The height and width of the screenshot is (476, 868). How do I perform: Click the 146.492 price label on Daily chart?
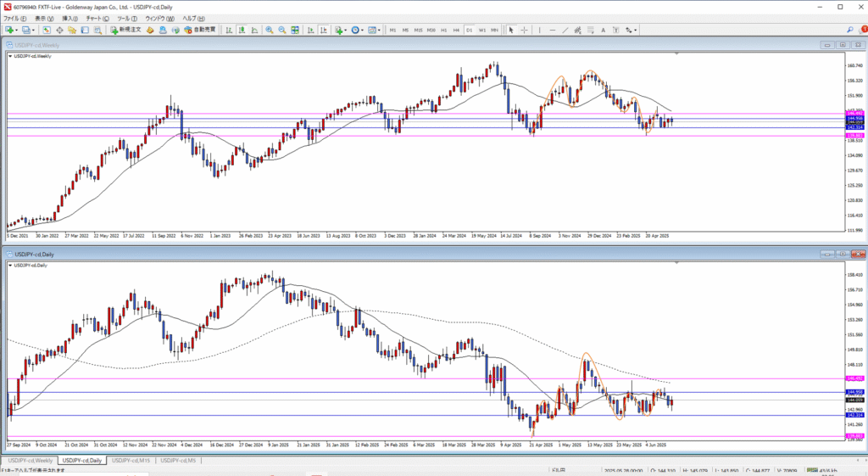855,378
